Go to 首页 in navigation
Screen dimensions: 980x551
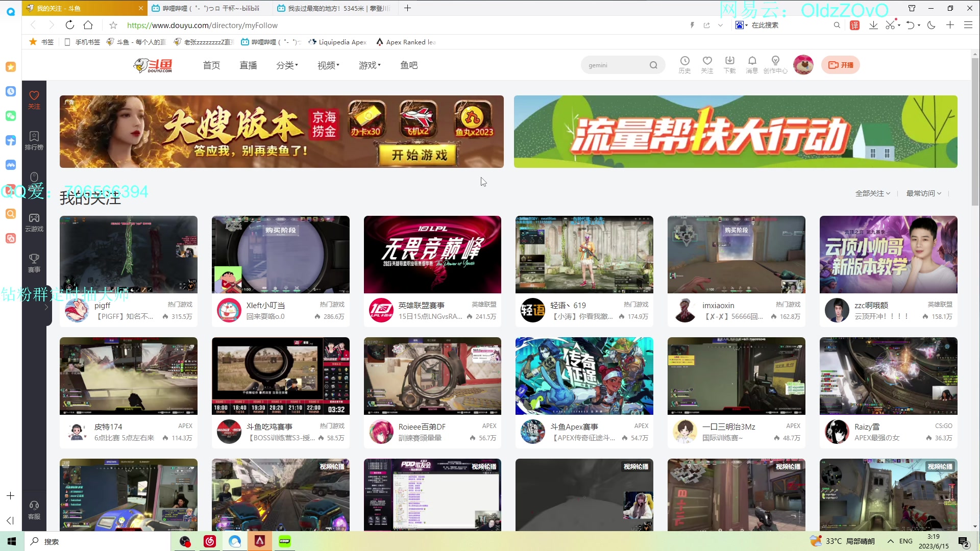point(211,65)
